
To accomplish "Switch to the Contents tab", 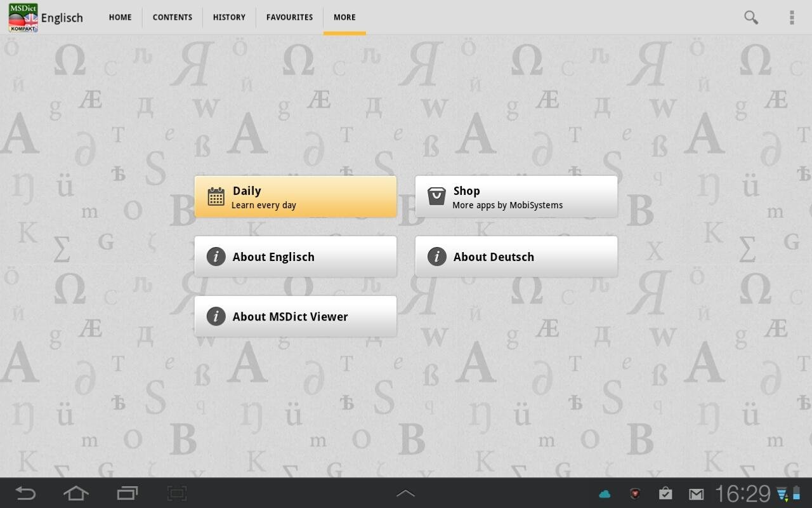I will pyautogui.click(x=172, y=17).
